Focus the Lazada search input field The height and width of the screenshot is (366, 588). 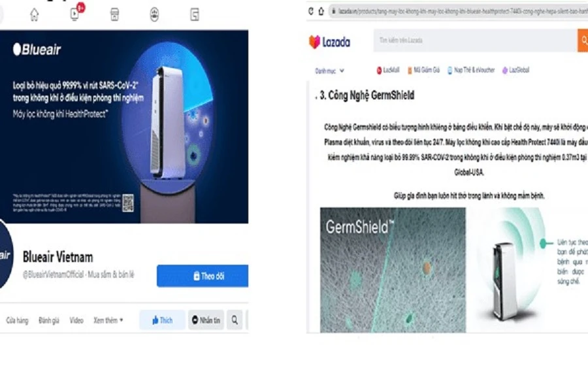(475, 41)
